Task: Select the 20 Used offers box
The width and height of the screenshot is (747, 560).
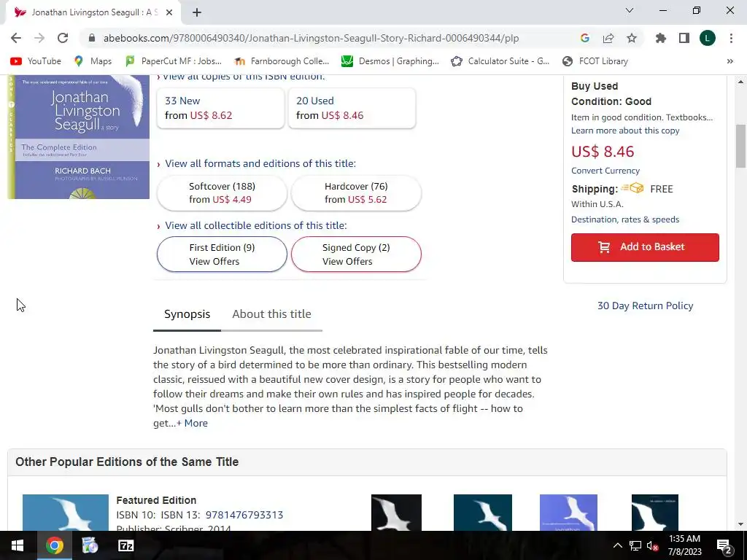Action: (352, 108)
